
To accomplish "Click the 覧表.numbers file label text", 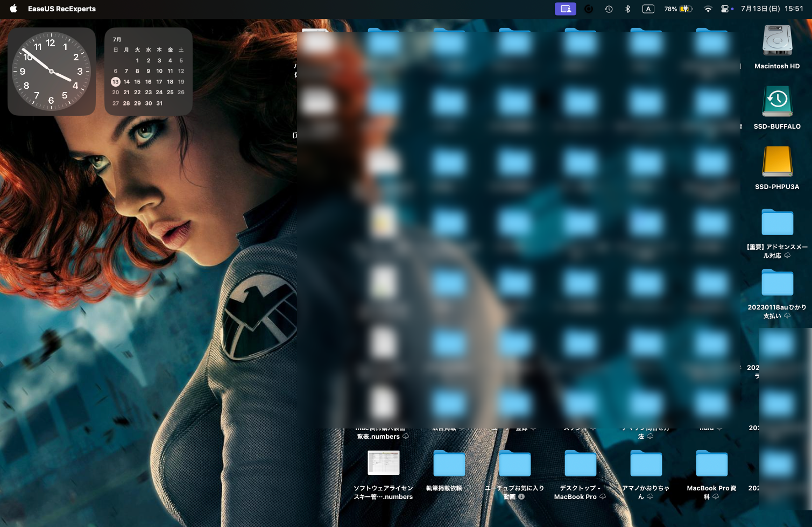I will 378,437.
